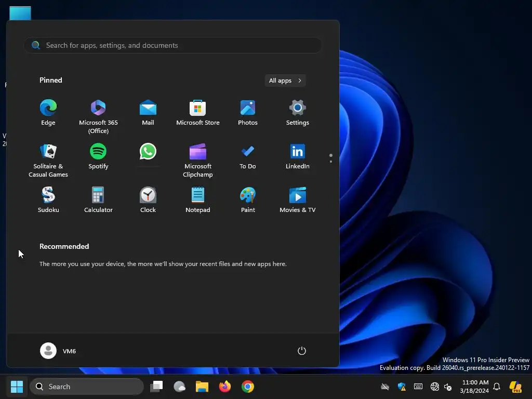The width and height of the screenshot is (532, 399).
Task: Open Microsoft Store from pinned apps
Action: click(x=198, y=113)
